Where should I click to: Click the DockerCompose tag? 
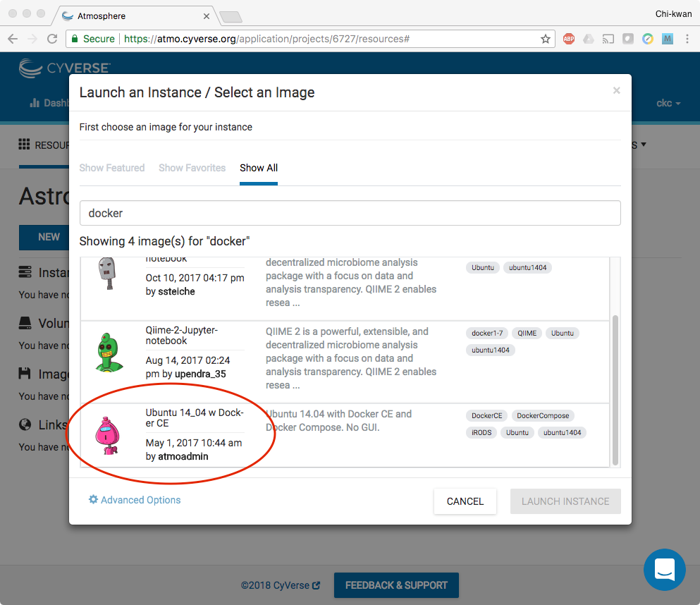click(543, 416)
